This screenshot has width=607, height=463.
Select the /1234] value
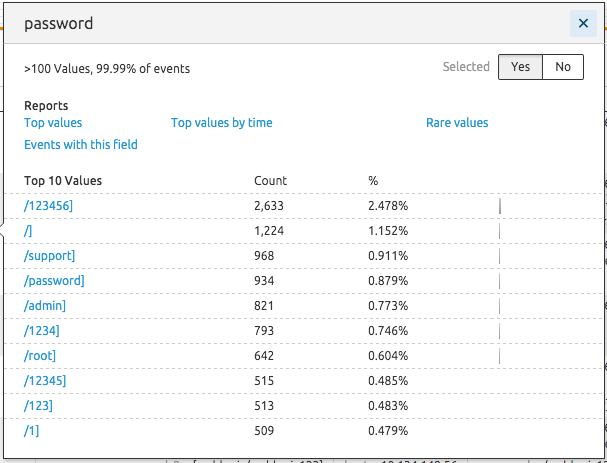point(41,331)
